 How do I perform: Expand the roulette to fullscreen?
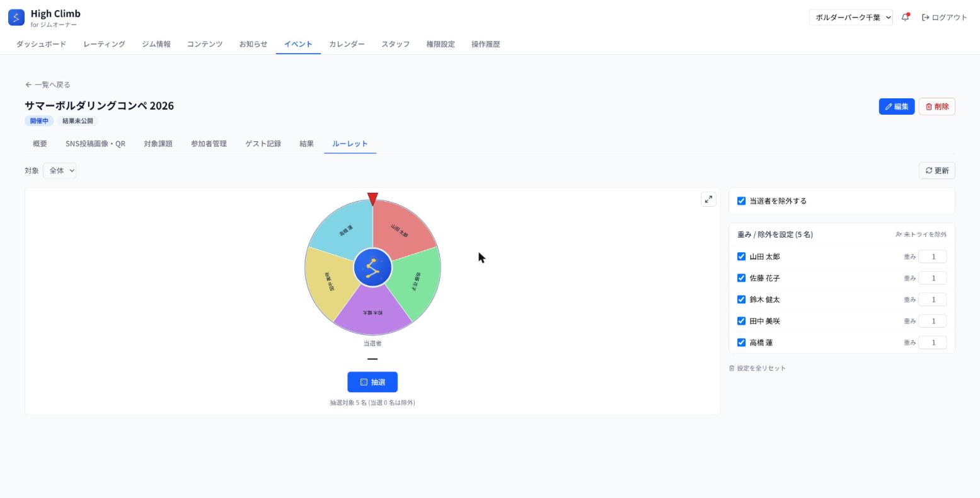coord(708,199)
